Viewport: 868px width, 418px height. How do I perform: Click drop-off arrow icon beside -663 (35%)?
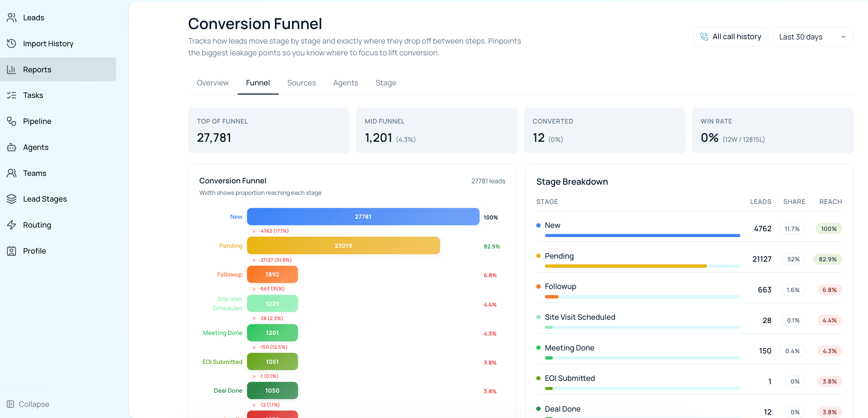click(254, 289)
